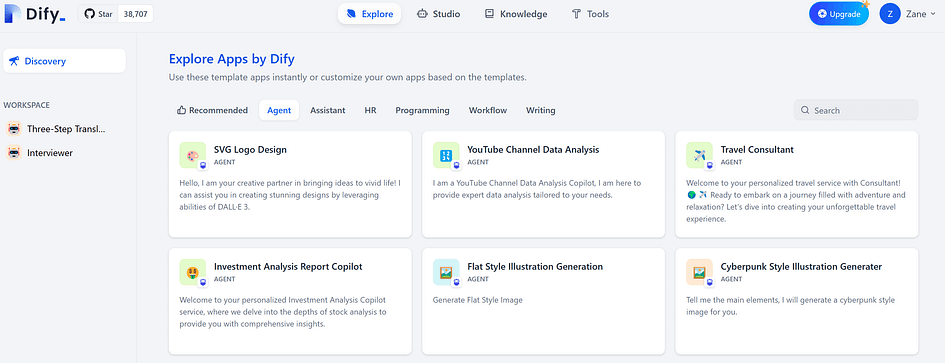945x363 pixels.
Task: Click the Upgrade button
Action: (x=839, y=14)
